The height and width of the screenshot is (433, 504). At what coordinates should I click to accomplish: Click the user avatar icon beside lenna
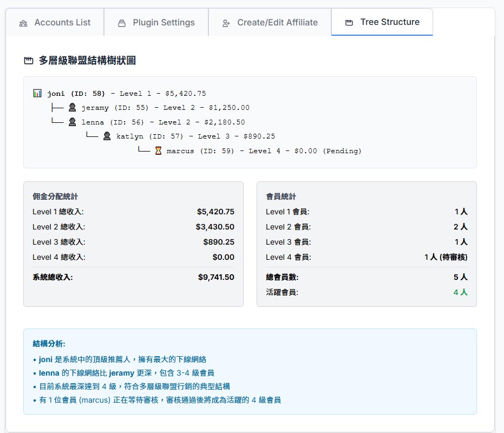[x=73, y=122]
